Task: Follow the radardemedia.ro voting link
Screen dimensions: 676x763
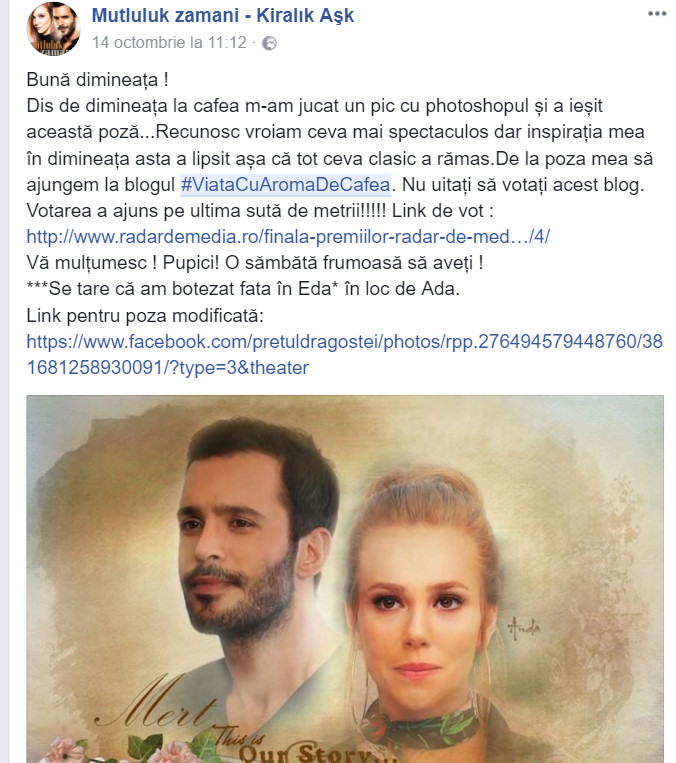Action: tap(288, 237)
